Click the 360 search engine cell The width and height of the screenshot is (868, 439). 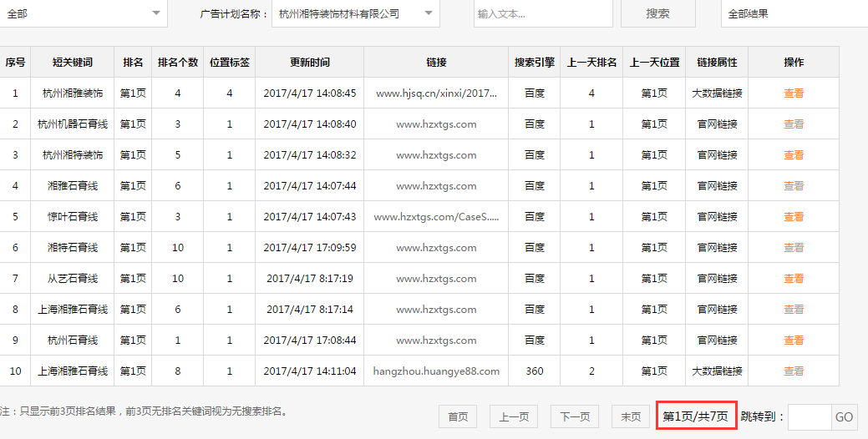click(x=534, y=371)
